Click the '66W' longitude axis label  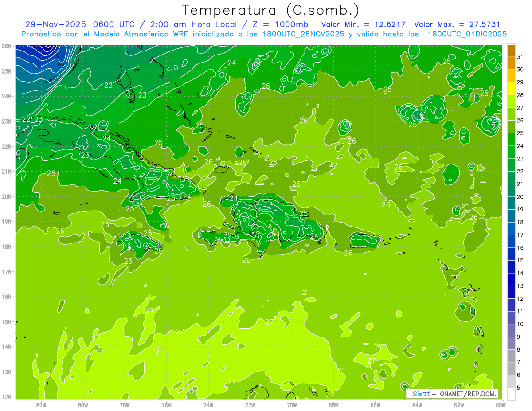click(x=376, y=404)
